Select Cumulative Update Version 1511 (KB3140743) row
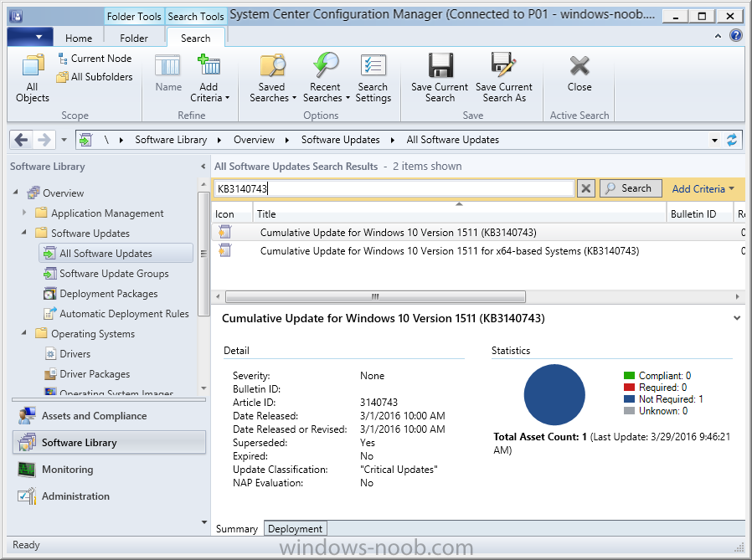The image size is (752, 560). click(478, 233)
